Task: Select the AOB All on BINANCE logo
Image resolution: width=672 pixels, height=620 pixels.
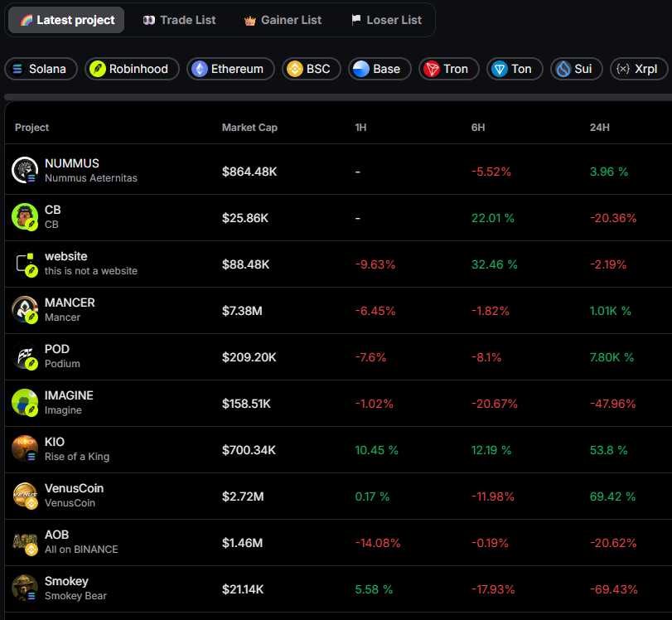Action: pyautogui.click(x=25, y=541)
